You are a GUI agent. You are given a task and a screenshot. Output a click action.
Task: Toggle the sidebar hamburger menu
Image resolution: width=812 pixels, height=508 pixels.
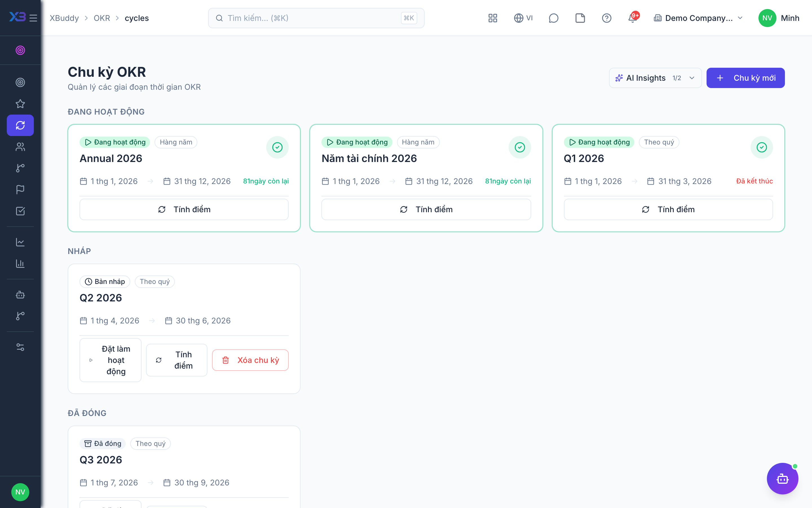(x=33, y=18)
